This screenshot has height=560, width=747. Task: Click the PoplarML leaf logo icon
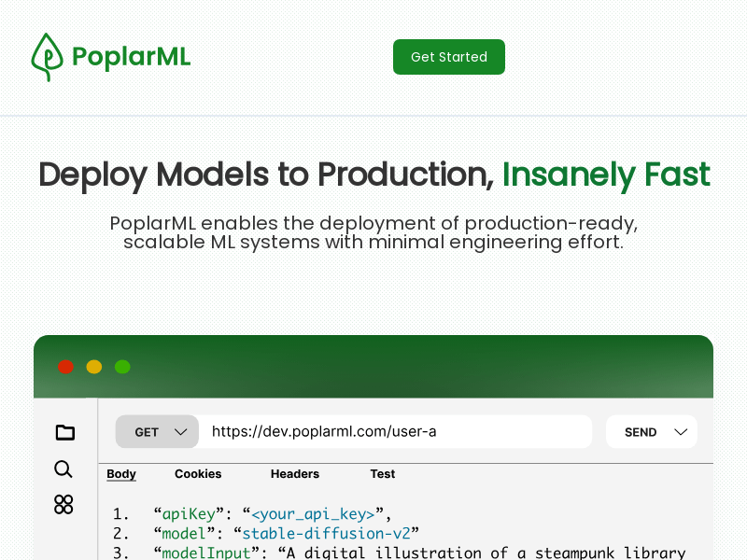48,57
